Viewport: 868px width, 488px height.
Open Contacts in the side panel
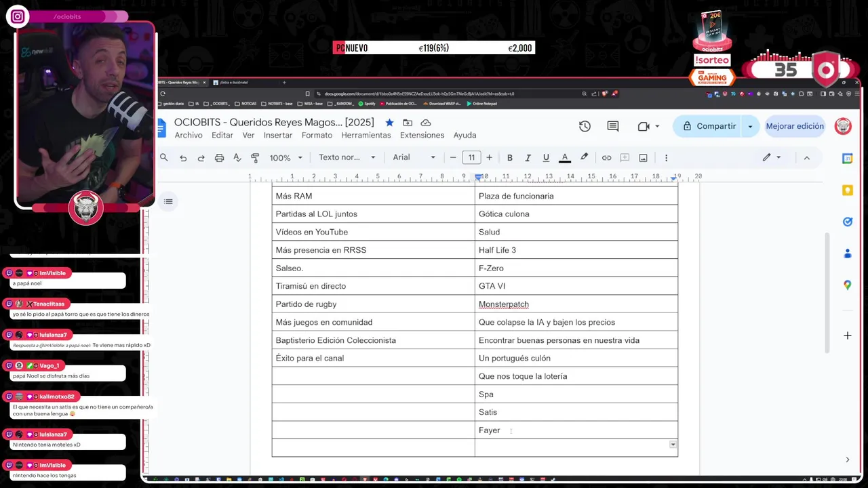[847, 253]
